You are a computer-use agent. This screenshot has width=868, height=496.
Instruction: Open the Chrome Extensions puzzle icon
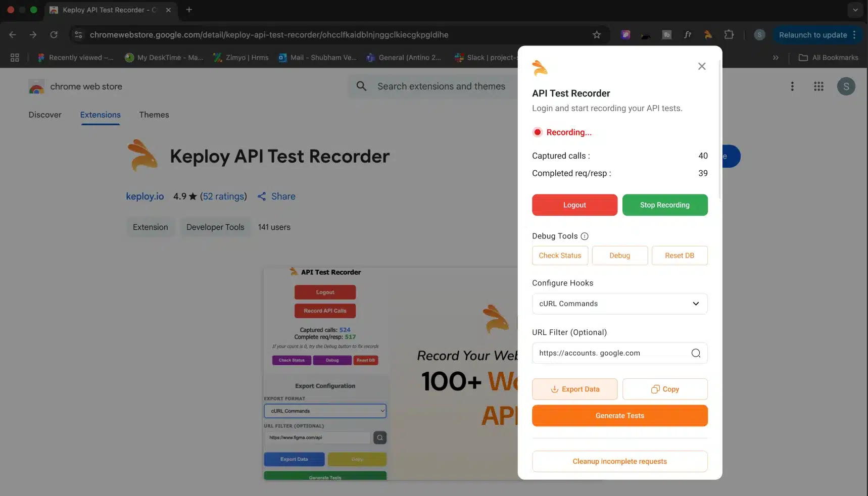[x=729, y=35]
